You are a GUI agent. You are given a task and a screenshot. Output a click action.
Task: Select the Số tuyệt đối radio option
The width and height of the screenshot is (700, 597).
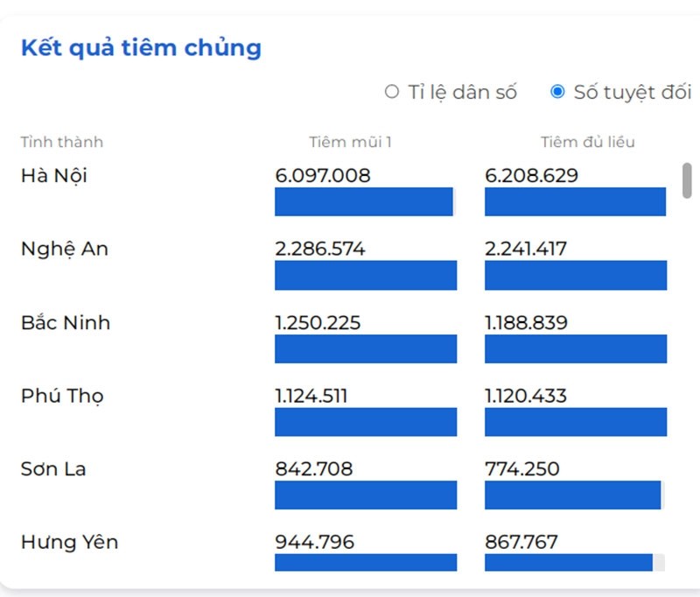click(557, 92)
